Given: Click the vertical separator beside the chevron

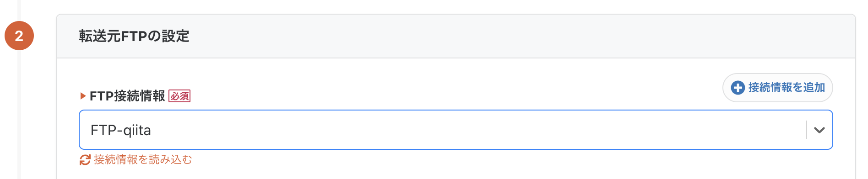Looking at the screenshot, I should (x=806, y=130).
